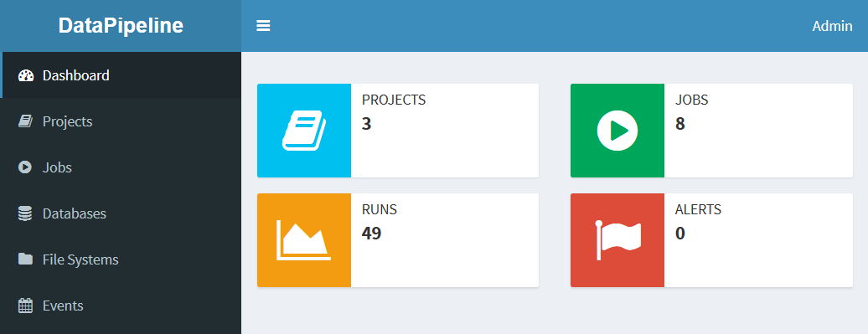Click the projects count value 3
This screenshot has width=868, height=334.
click(366, 124)
